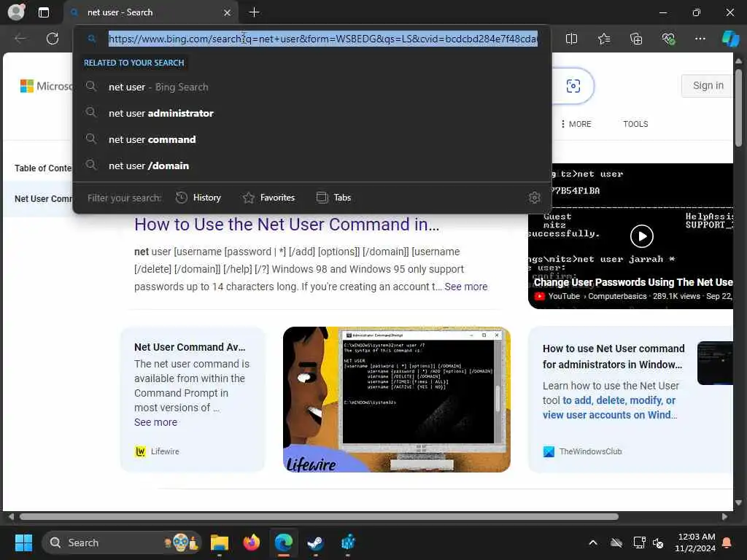This screenshot has width=747, height=560.
Task: Click the OneDrive tray cloud icon
Action: pyautogui.click(x=616, y=542)
